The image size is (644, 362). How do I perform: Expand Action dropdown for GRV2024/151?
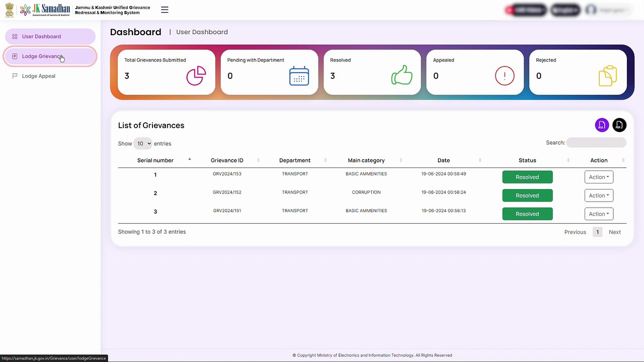599,214
